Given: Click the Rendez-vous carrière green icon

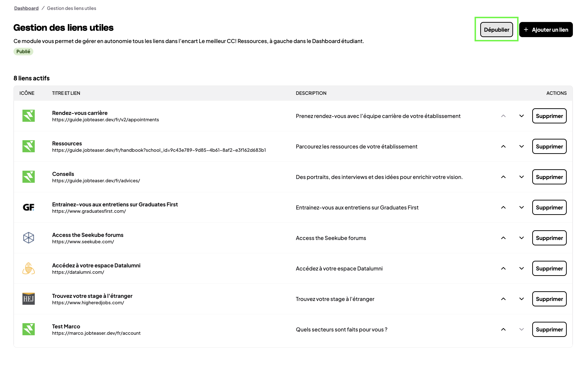Looking at the screenshot, I should pyautogui.click(x=28, y=116).
